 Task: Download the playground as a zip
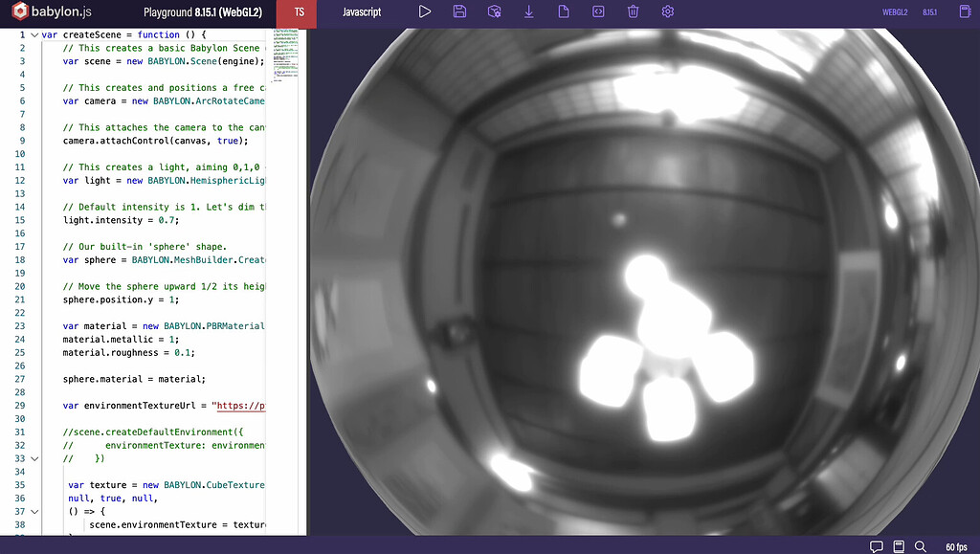[x=528, y=11]
